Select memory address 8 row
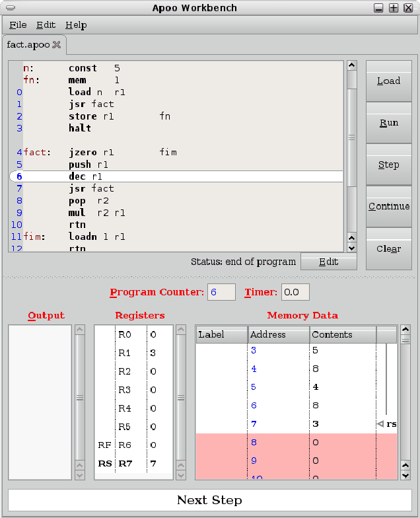 (x=297, y=443)
